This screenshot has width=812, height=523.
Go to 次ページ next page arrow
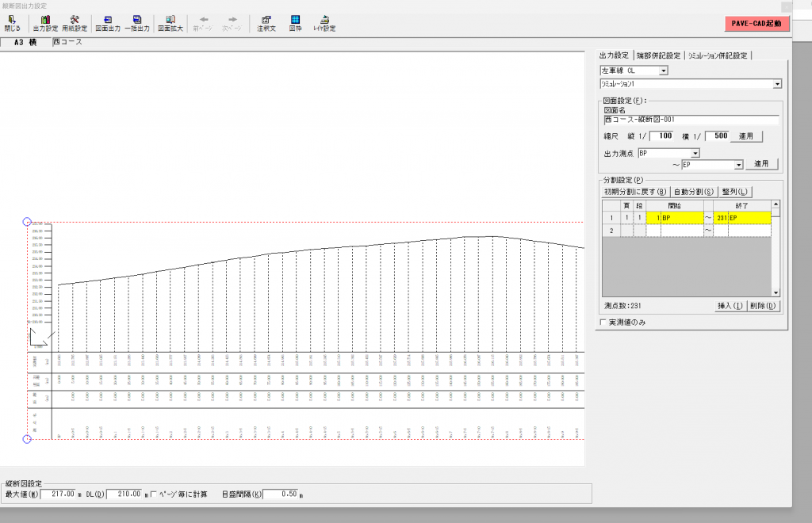point(232,23)
